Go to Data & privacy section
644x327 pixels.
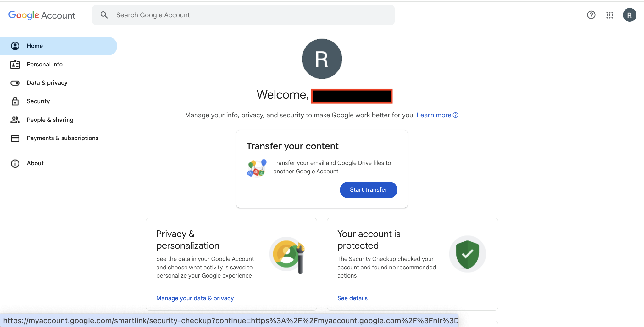[x=58, y=83]
